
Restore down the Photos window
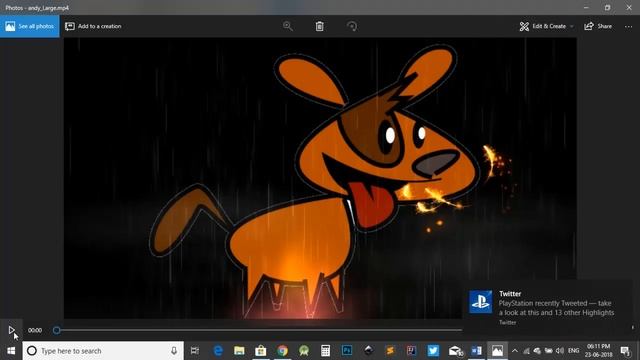tap(607, 7)
